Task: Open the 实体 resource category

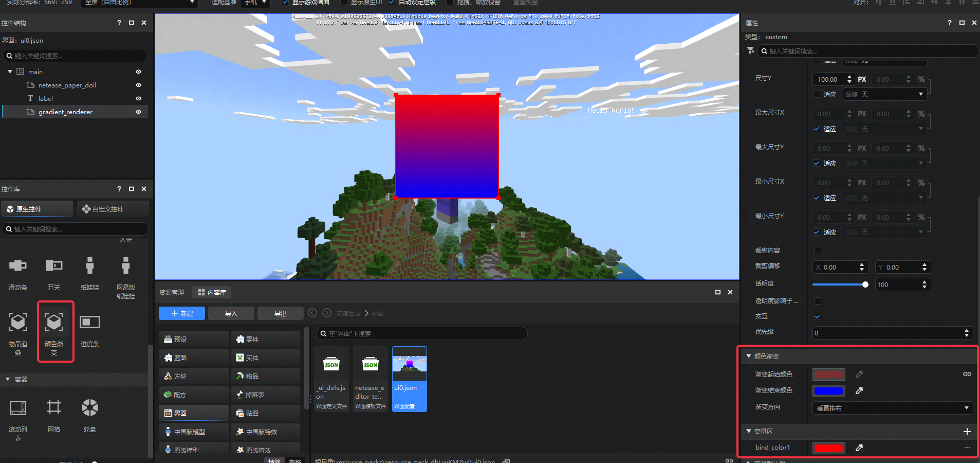Action: 265,358
